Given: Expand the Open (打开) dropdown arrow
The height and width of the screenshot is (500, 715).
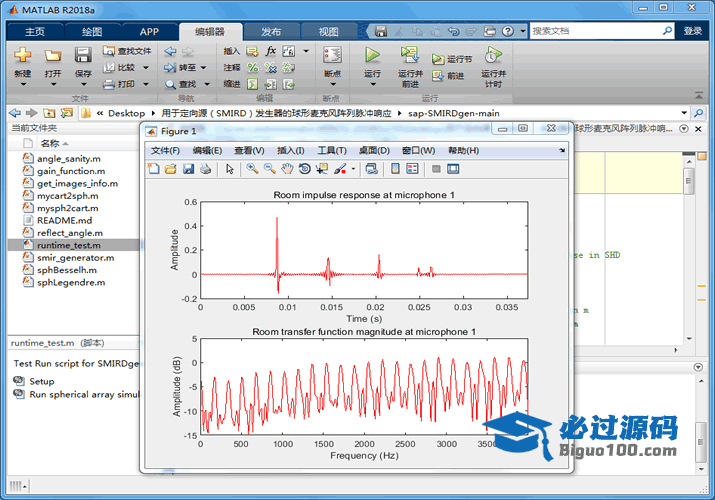Looking at the screenshot, I should click(x=53, y=84).
